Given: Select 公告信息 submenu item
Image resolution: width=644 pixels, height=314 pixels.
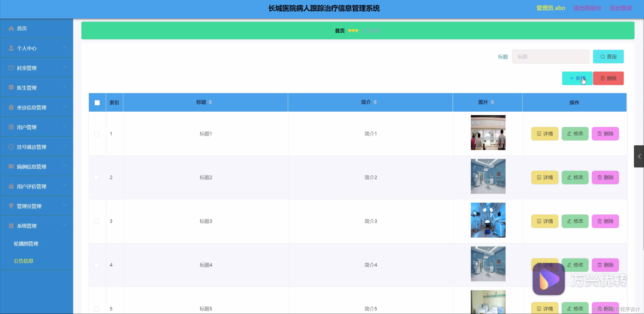Looking at the screenshot, I should point(24,261).
